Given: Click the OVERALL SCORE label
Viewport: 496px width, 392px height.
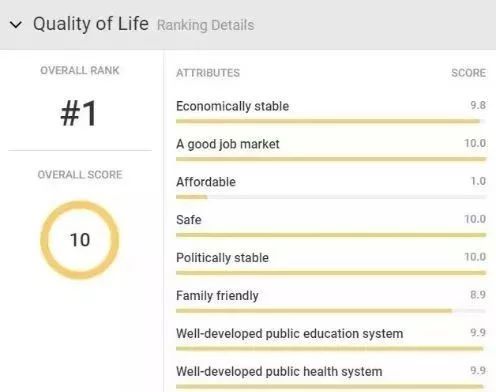Looking at the screenshot, I should coord(80,175).
